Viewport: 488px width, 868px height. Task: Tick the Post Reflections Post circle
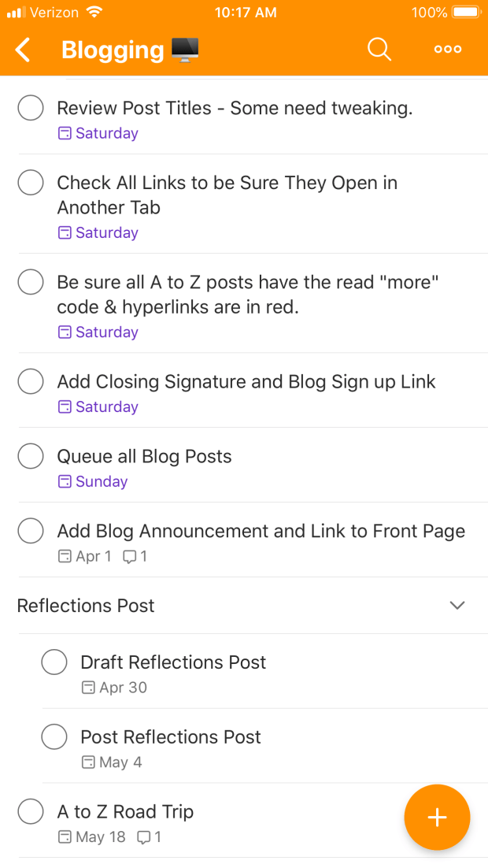click(x=54, y=737)
